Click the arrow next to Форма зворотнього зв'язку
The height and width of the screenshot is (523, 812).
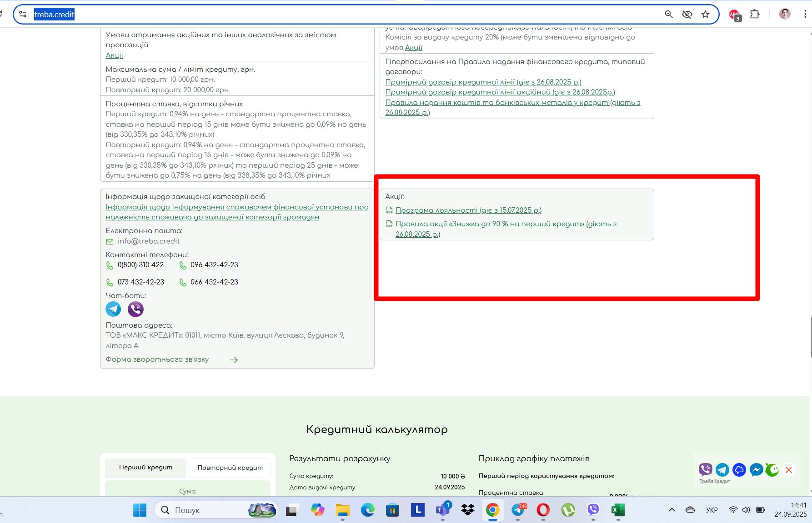pos(234,360)
